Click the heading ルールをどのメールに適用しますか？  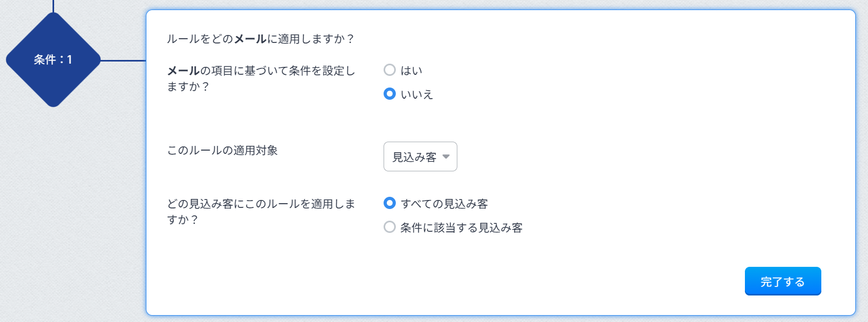tap(260, 39)
